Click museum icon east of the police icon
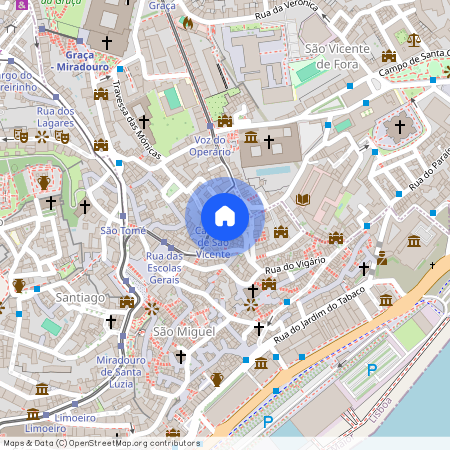450x450 pixels. pyautogui.click(x=414, y=241)
